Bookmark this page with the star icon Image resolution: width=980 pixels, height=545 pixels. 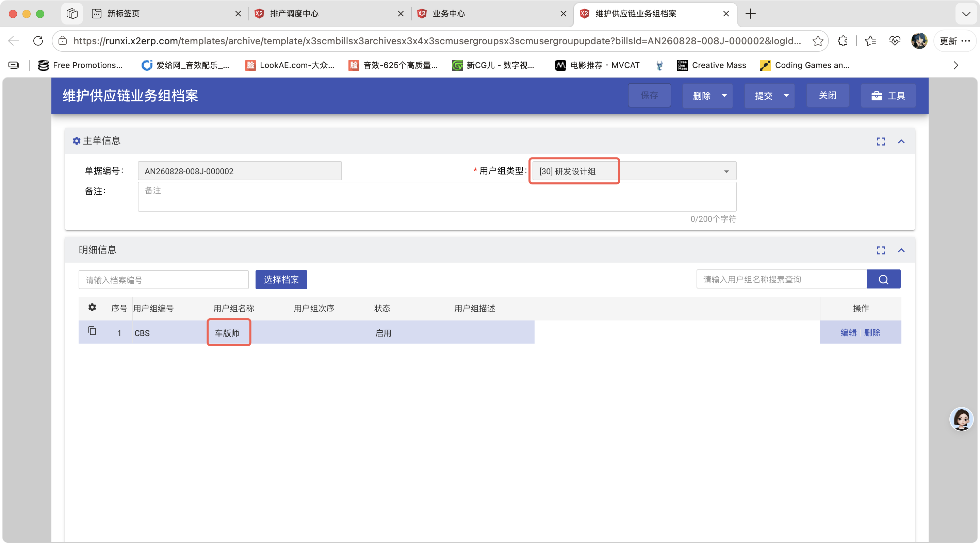coord(818,41)
